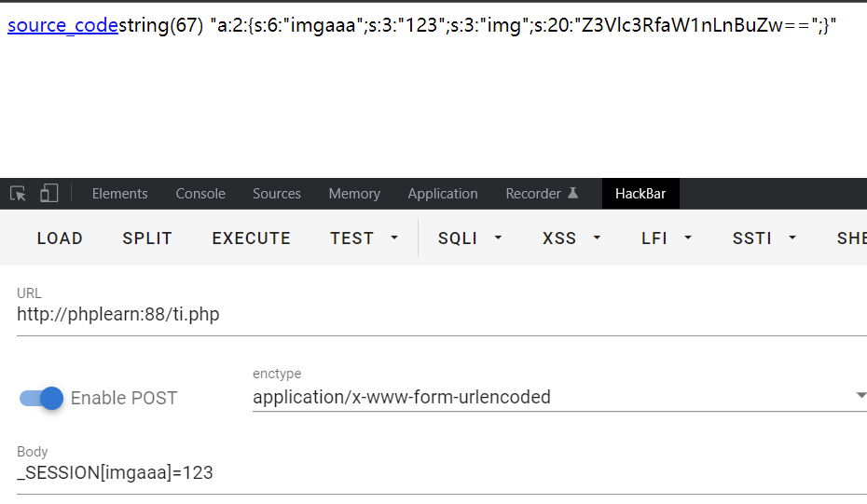The height and width of the screenshot is (504, 867).
Task: Open the Memory tab
Action: (x=354, y=194)
